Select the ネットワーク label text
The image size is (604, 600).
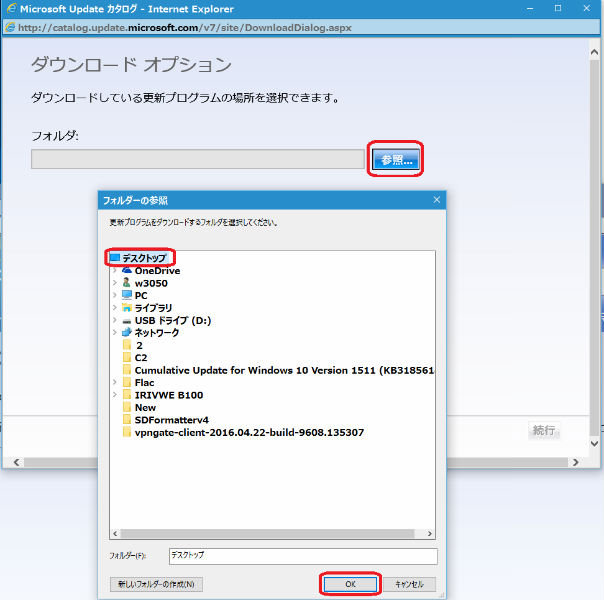coord(156,332)
